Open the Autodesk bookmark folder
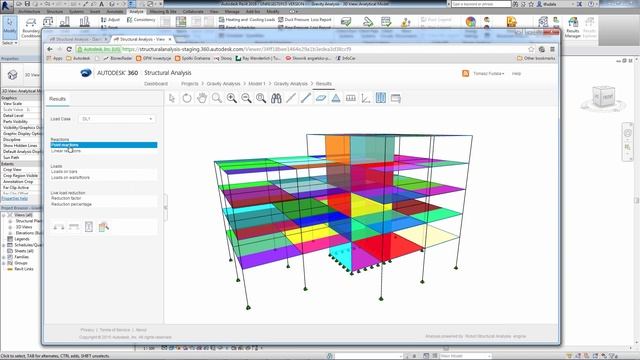The image size is (640, 360). 78,58
